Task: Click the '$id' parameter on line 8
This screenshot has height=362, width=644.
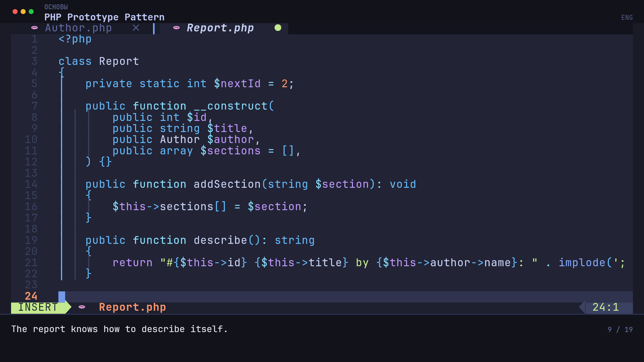Action: tap(197, 117)
